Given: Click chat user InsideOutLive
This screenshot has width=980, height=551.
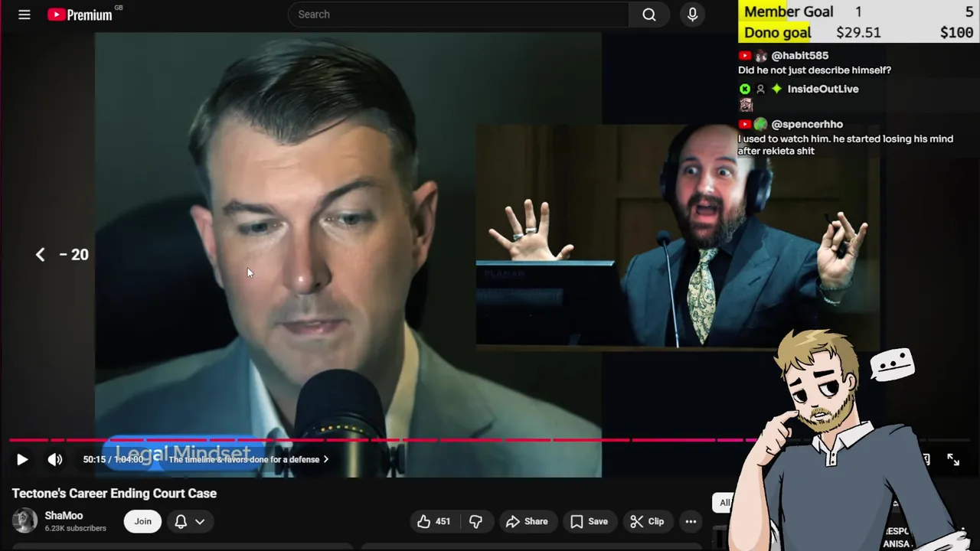Looking at the screenshot, I should click(x=823, y=89).
